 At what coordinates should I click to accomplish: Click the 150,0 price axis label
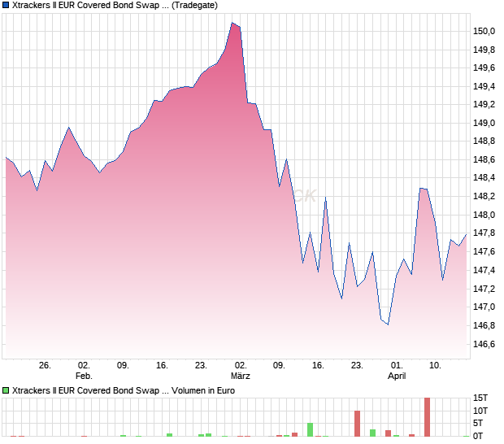(x=484, y=32)
